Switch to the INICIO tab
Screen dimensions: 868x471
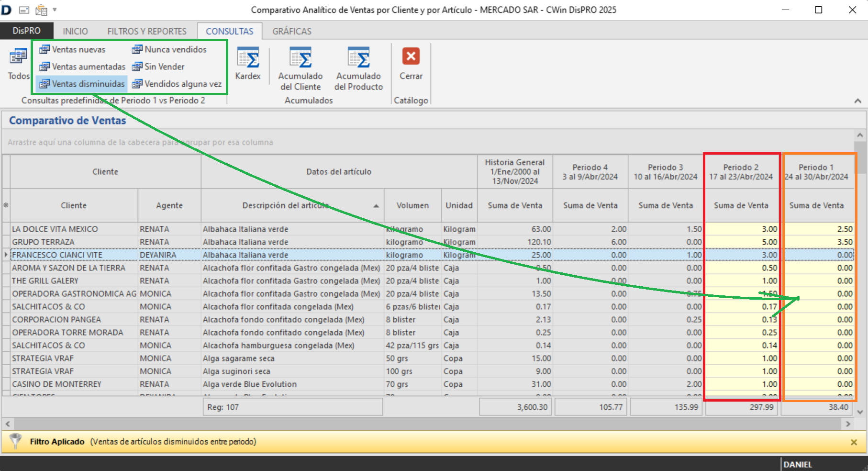click(x=75, y=31)
